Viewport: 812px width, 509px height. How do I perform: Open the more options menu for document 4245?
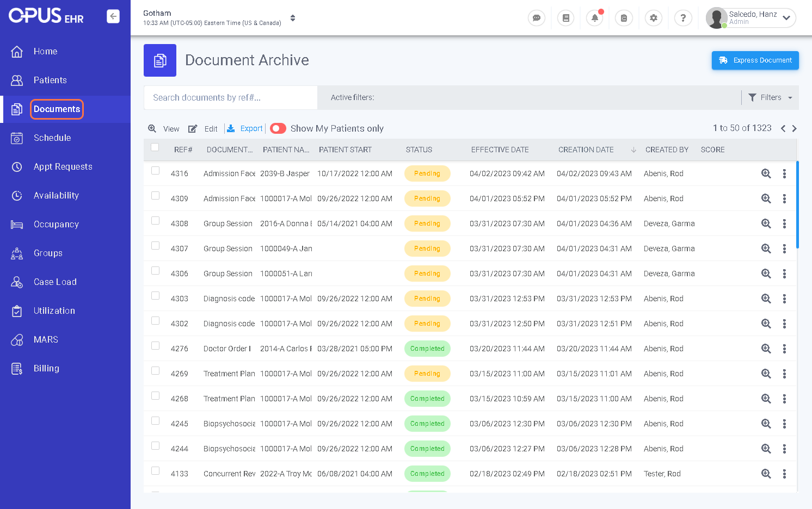tap(784, 424)
